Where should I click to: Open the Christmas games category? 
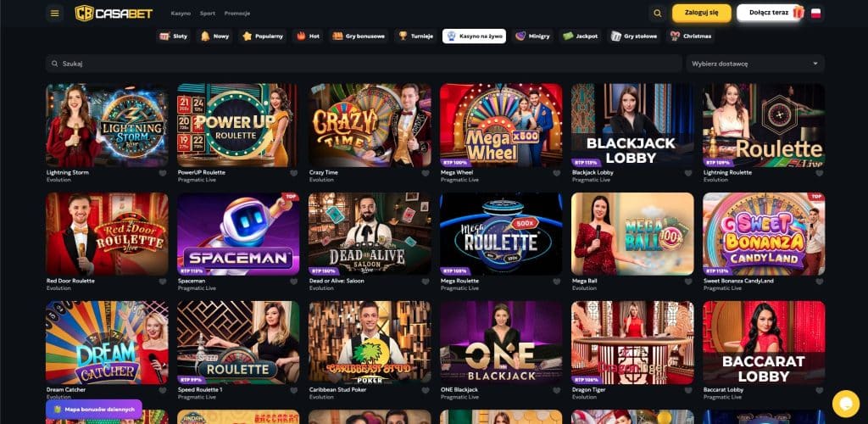click(690, 36)
